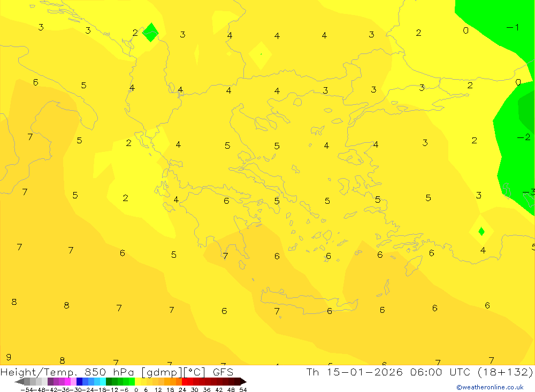Viewport: 535px width, 392px height.
Task: Pick the magenta legend swatch
Action: pos(67,382)
